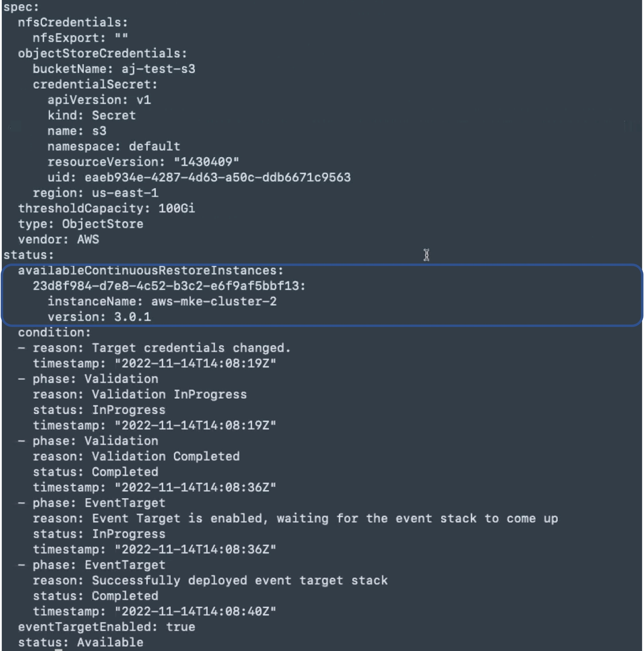Click the resourceVersion value 1430409
Image resolution: width=644 pixels, height=651 pixels.
(x=206, y=162)
